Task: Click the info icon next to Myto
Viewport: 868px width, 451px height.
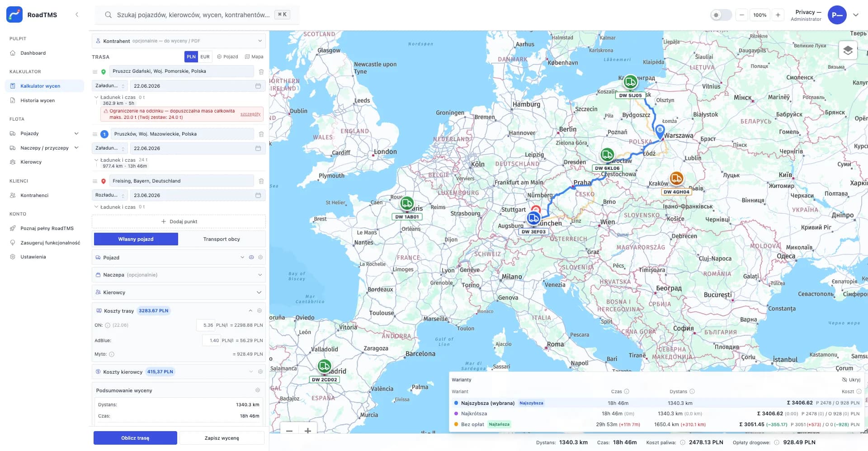Action: pos(112,354)
